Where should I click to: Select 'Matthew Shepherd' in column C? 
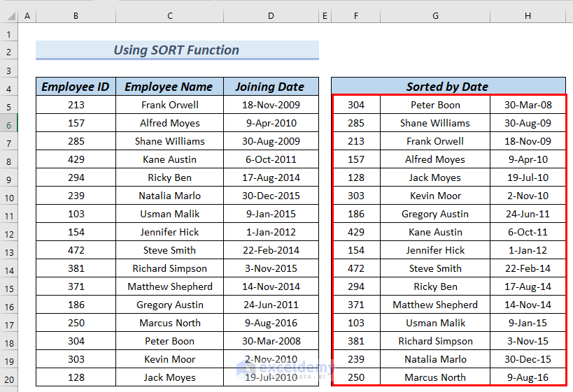(169, 286)
